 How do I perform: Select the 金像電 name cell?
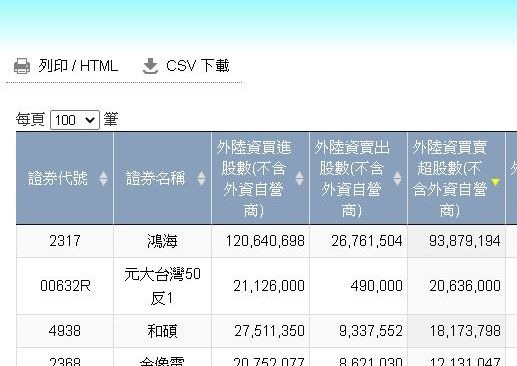coord(162,357)
